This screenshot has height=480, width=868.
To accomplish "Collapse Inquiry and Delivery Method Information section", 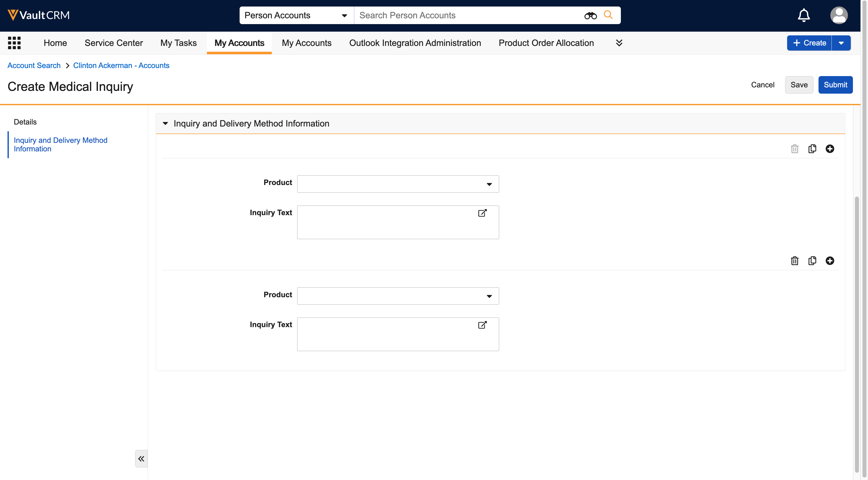I will coord(166,124).
